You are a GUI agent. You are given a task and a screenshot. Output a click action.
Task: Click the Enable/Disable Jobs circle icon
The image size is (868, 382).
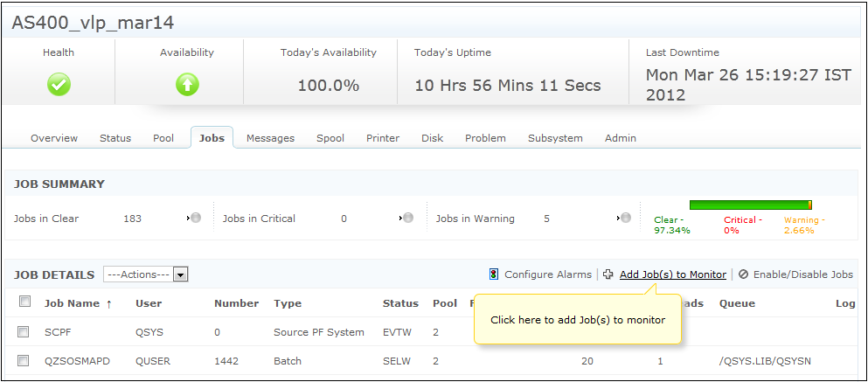[x=743, y=274]
